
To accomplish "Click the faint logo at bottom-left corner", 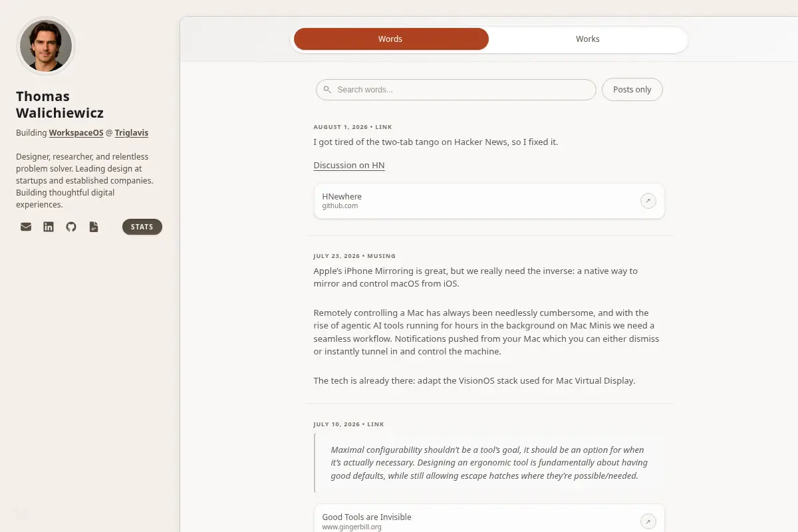I will [22, 514].
